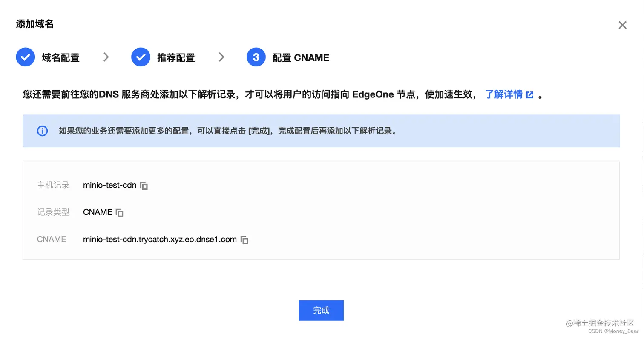644x337 pixels.
Task: Switch to the 推荐配置 step
Action: tap(176, 57)
